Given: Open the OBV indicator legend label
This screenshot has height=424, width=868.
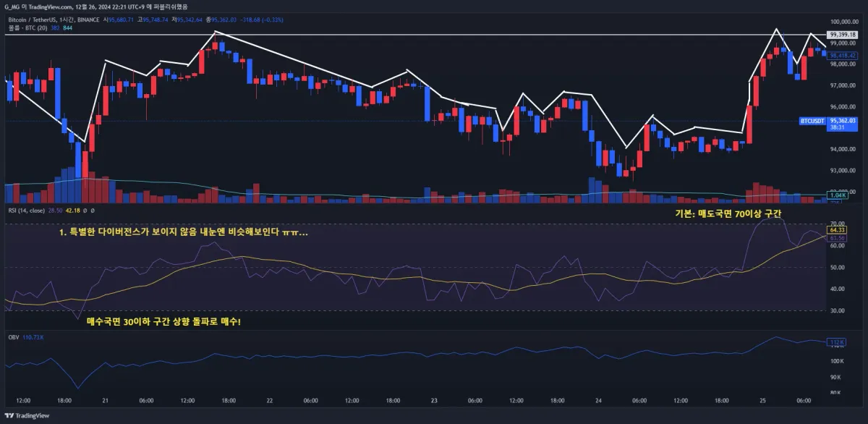Looking at the screenshot, I should 13,337.
